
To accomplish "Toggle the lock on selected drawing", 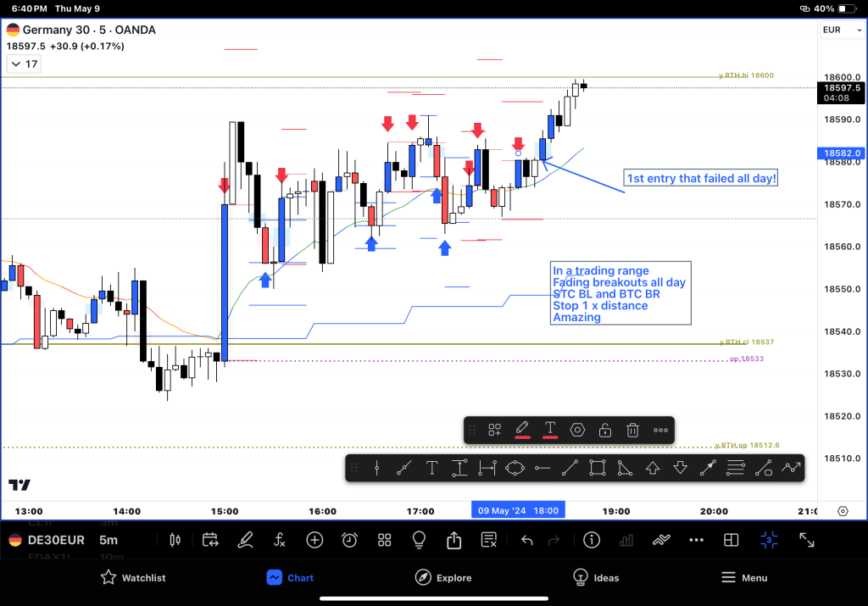I will click(605, 430).
